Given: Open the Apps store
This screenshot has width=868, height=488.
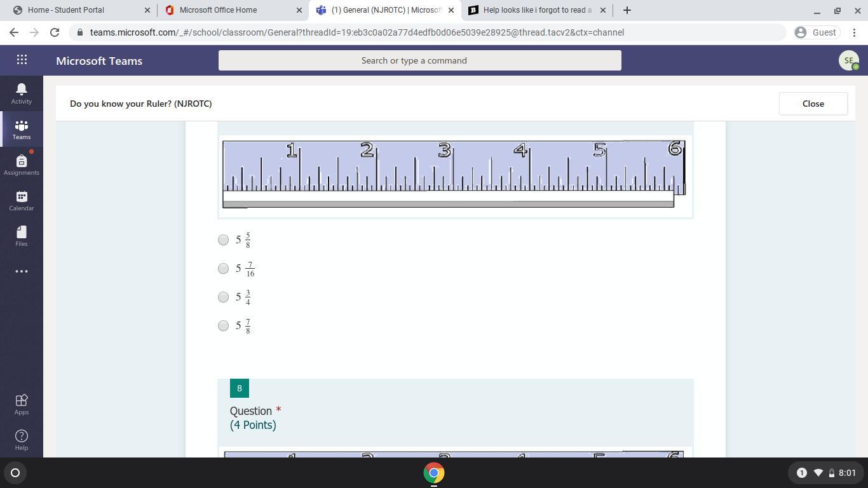Looking at the screenshot, I should pyautogui.click(x=21, y=404).
